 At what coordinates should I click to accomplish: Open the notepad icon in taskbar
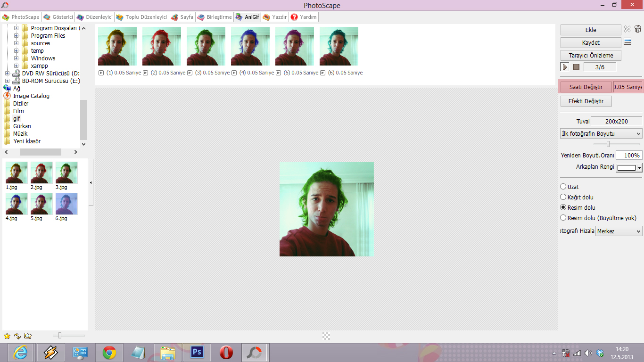pyautogui.click(x=139, y=353)
